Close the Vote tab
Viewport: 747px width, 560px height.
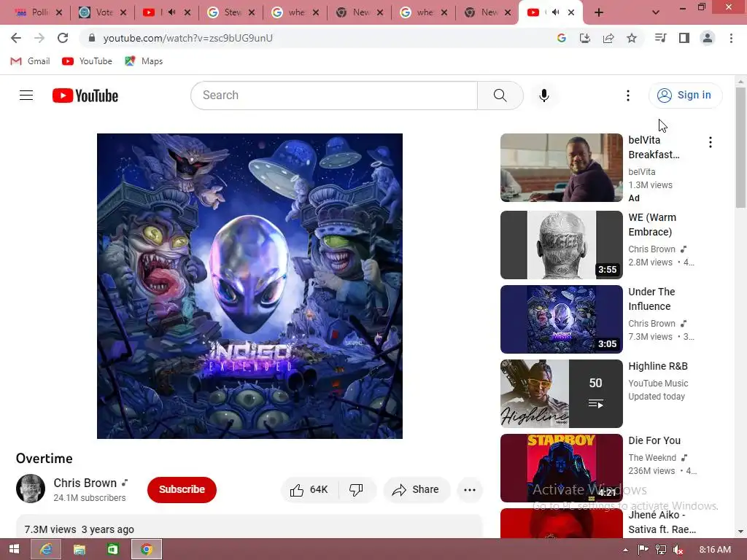123,12
